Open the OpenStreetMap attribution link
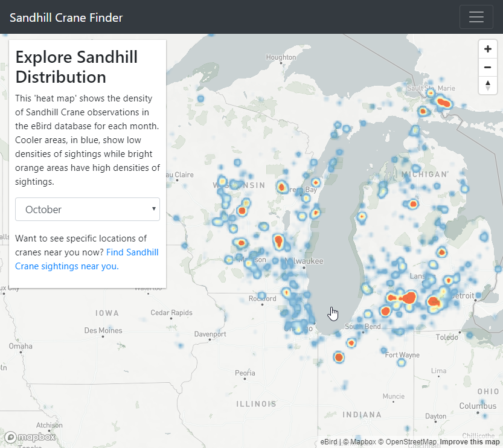The width and height of the screenshot is (503, 448). (411, 442)
